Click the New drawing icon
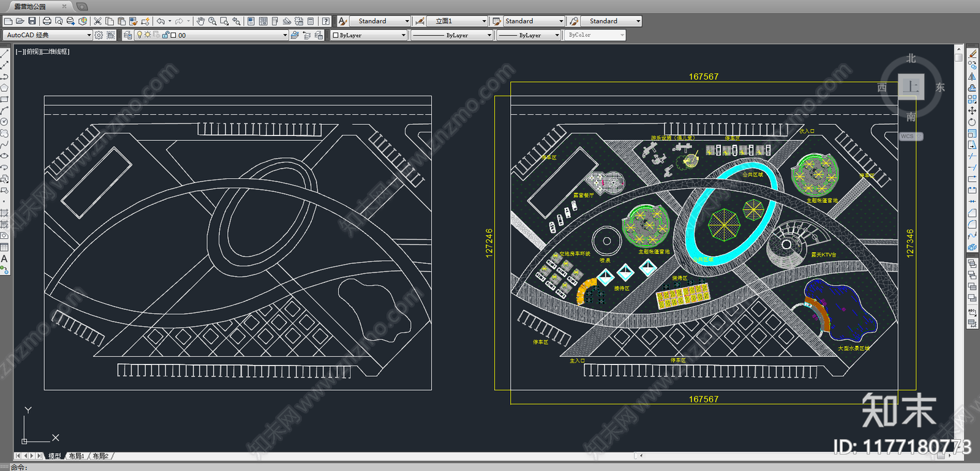 tap(8, 21)
